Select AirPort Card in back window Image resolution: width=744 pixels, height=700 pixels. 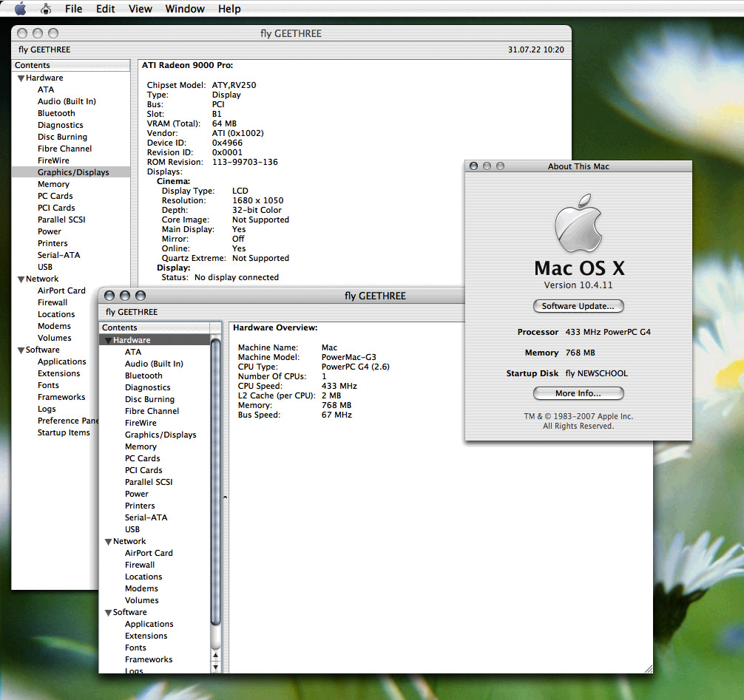[x=61, y=290]
